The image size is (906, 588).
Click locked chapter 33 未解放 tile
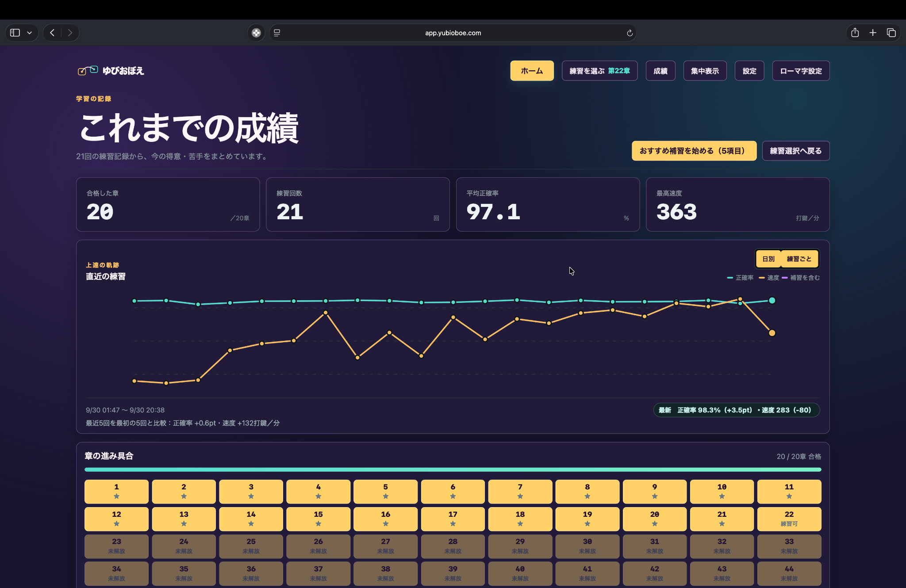(x=789, y=546)
